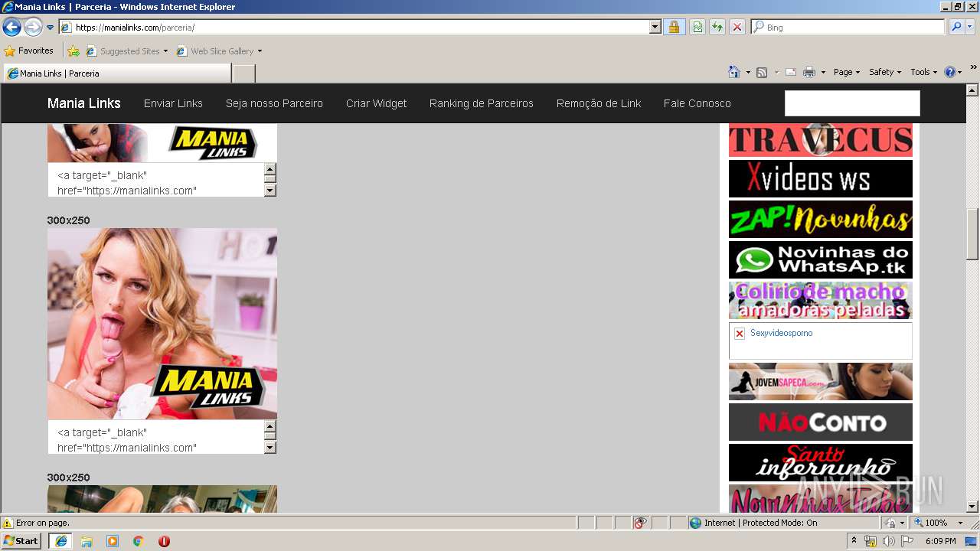The image size is (980, 551).
Task: Refresh the page with the green arrows icon
Action: point(717,28)
